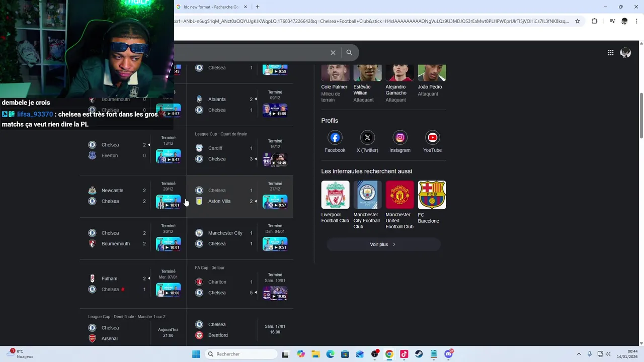Play the Chelsea vs Everton highlights video
644x362 pixels.
point(168,156)
